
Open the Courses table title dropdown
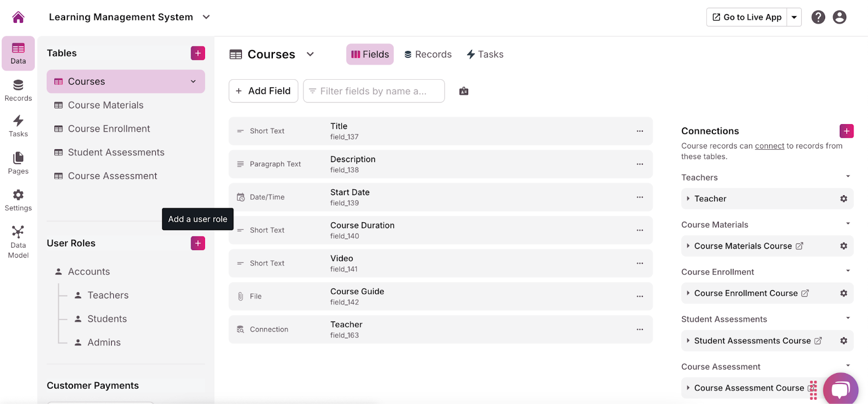tap(310, 54)
